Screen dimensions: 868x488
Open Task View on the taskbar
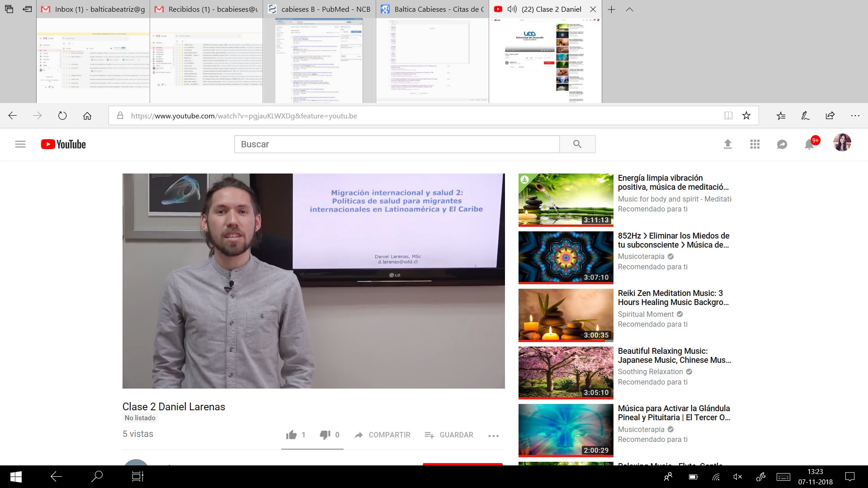coord(137,476)
